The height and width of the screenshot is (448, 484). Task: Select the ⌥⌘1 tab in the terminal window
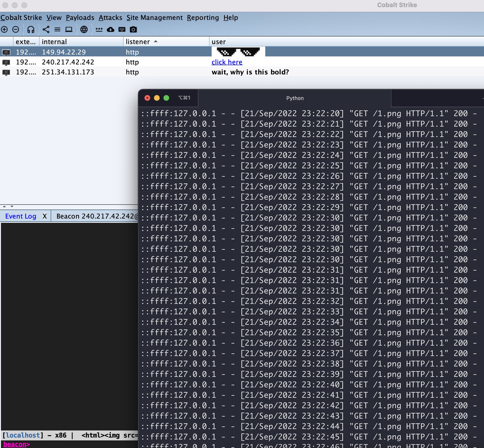click(184, 98)
